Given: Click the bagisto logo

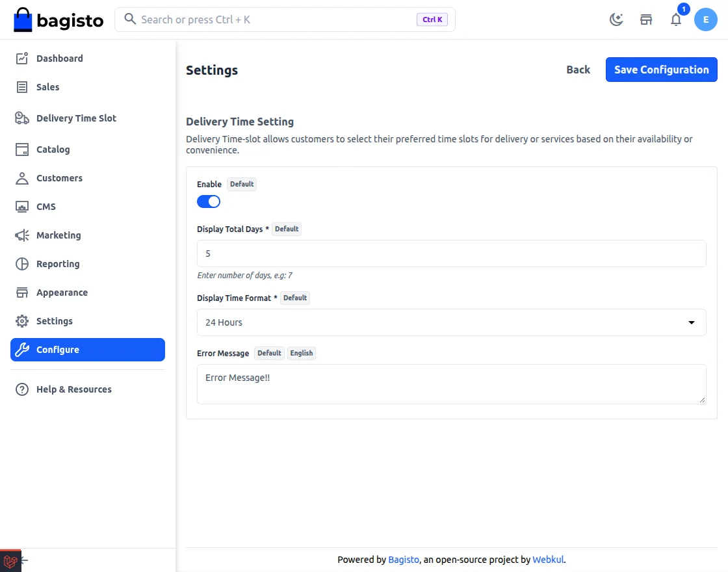Looking at the screenshot, I should click(58, 20).
